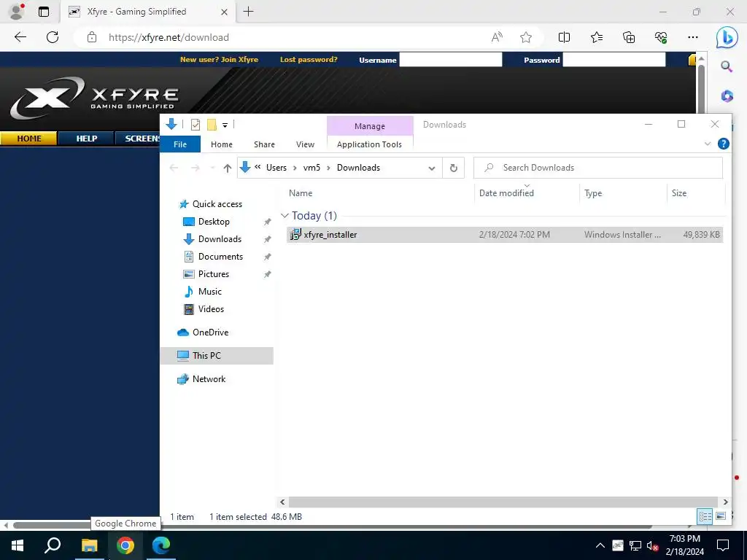Image resolution: width=747 pixels, height=560 pixels.
Task: Switch to the Home ribbon tab
Action: coord(222,144)
